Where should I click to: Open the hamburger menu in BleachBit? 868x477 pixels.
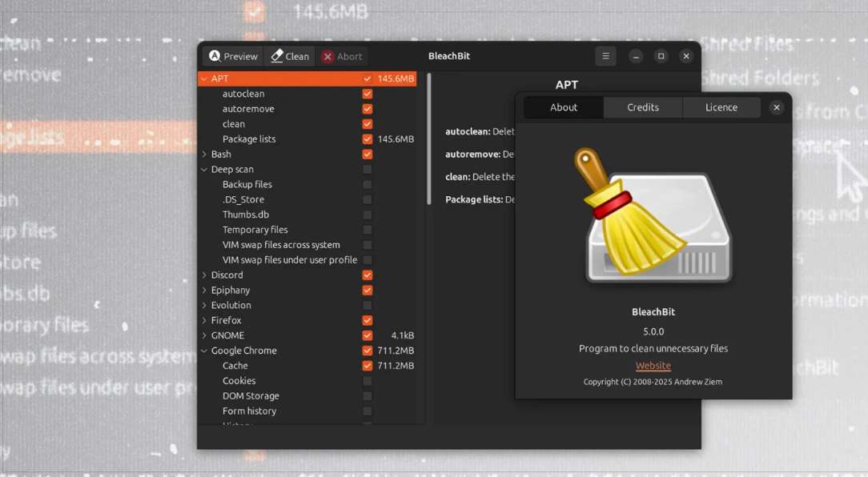(605, 56)
